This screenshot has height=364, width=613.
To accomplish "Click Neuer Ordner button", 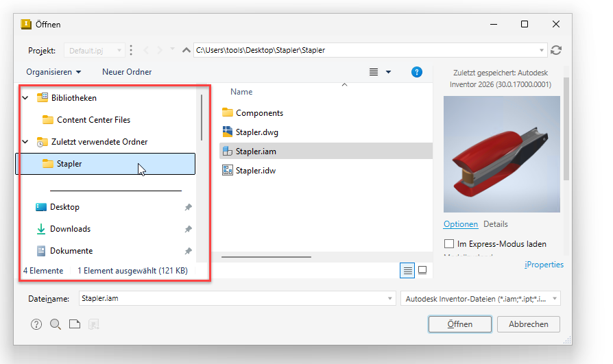I will point(127,72).
